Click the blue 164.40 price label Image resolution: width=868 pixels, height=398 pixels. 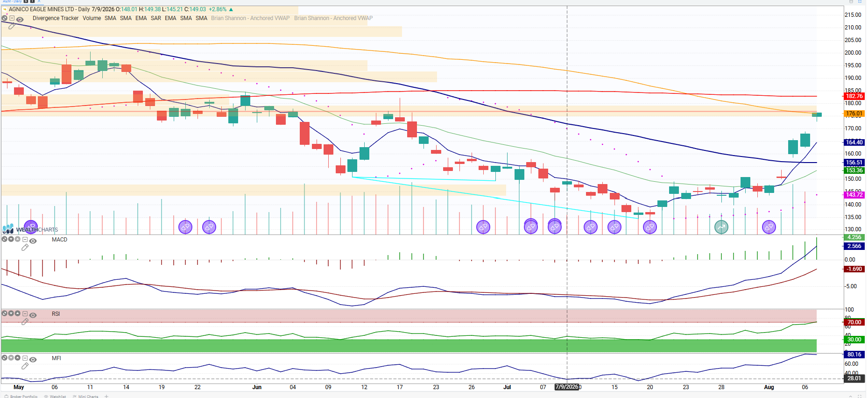(x=854, y=142)
